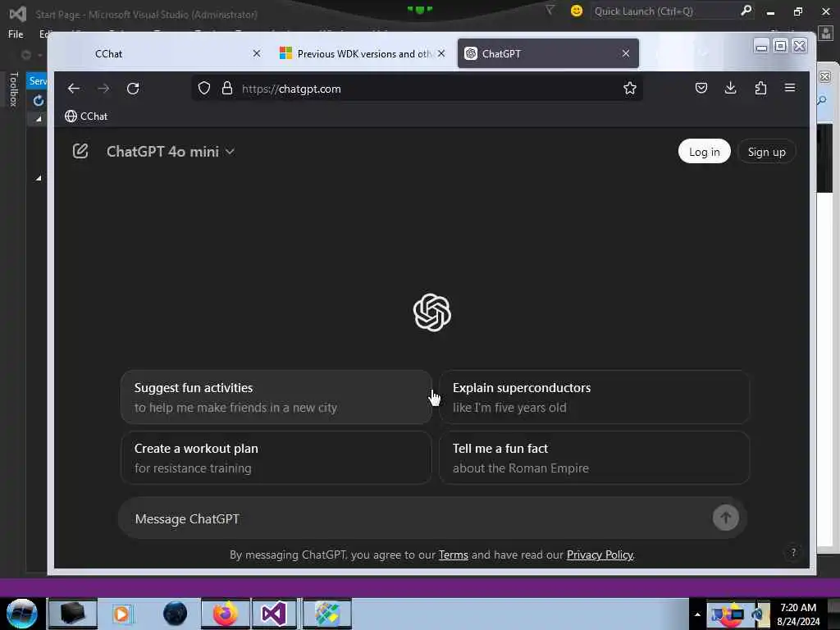The image size is (840, 630).
Task: Select the ChatGPT browser tab
Action: (547, 53)
